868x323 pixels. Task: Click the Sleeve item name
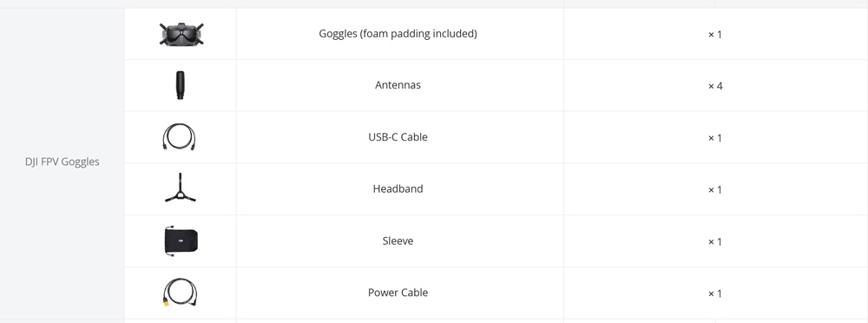398,241
